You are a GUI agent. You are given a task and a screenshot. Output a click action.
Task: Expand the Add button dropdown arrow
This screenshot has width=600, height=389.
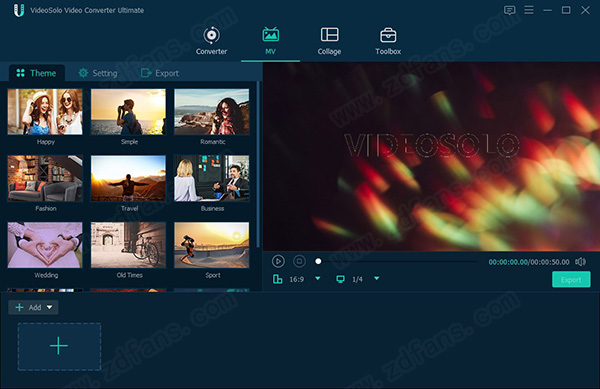click(x=50, y=307)
